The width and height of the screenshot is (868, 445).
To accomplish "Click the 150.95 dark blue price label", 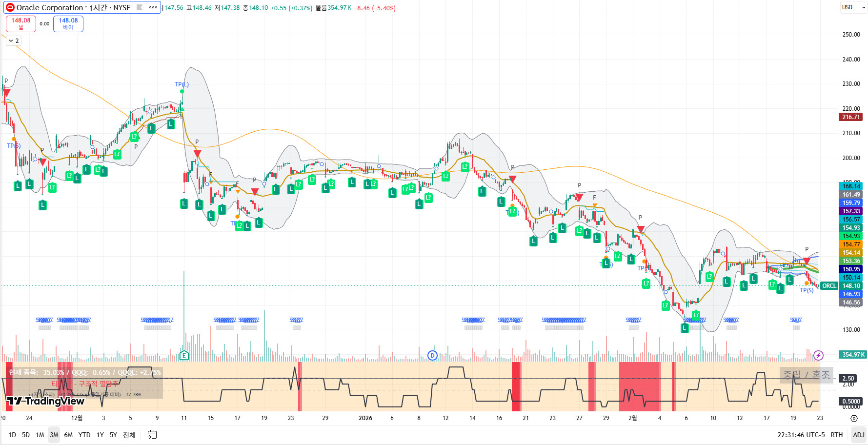I will tap(851, 269).
